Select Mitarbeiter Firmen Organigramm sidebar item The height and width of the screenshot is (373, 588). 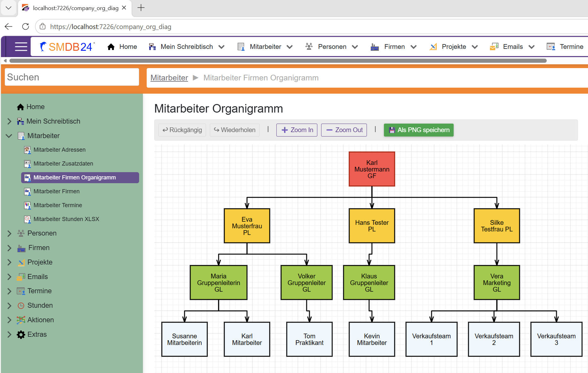pos(80,178)
